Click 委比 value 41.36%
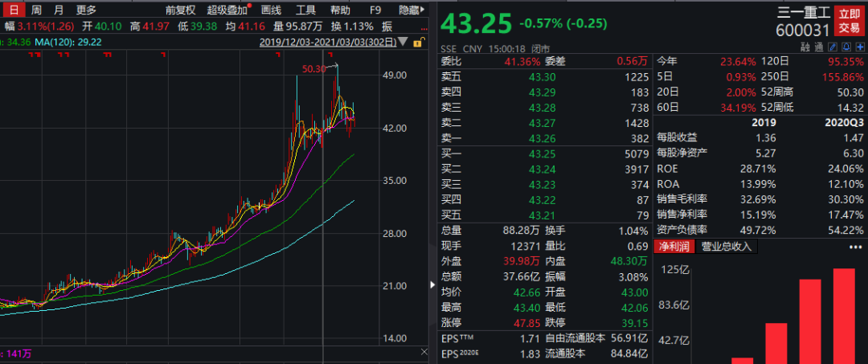This screenshot has width=868, height=364. [522, 61]
